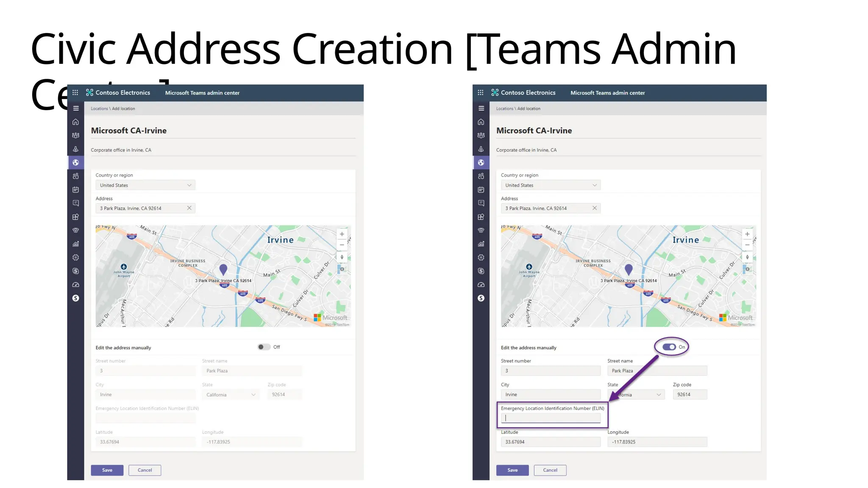Go to Home icon in left window sidebar
Viewport: 868px width, 488px height.
(x=75, y=122)
